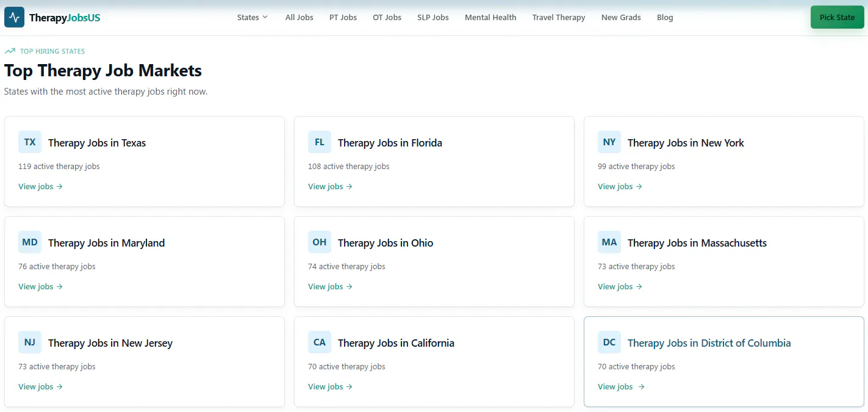Click the FL state badge icon
The height and width of the screenshot is (412, 868).
pos(320,142)
